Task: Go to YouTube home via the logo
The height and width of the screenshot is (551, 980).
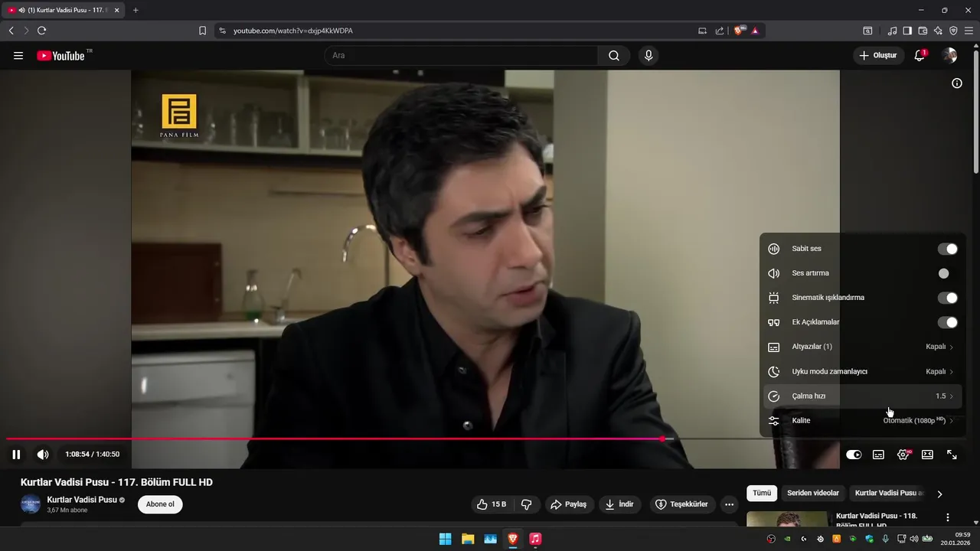Action: click(x=60, y=56)
